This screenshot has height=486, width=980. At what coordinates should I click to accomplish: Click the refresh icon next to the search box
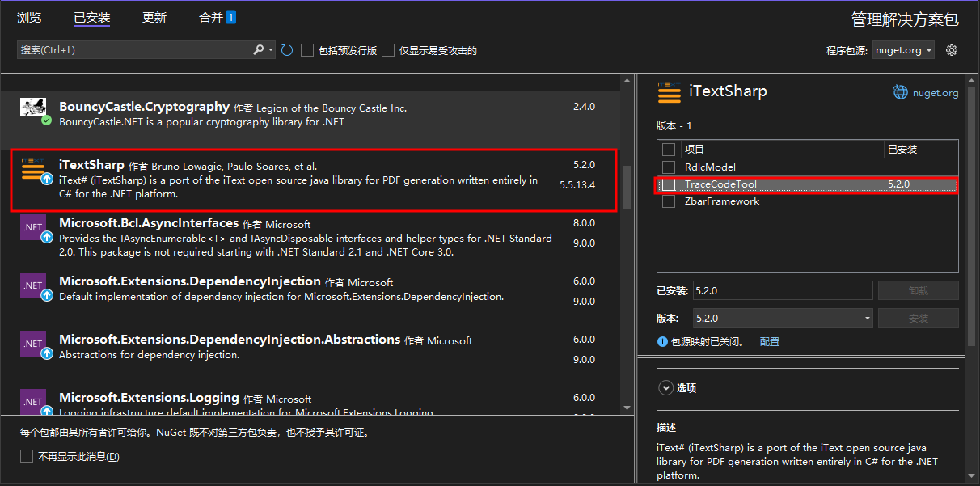[287, 49]
